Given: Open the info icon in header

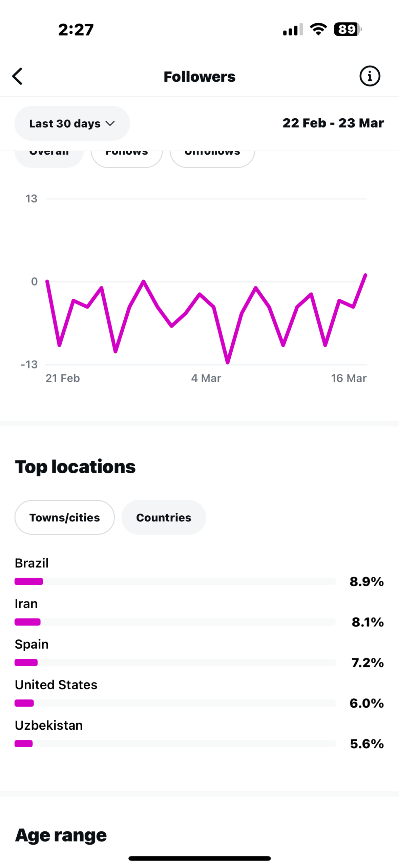Looking at the screenshot, I should (x=369, y=76).
